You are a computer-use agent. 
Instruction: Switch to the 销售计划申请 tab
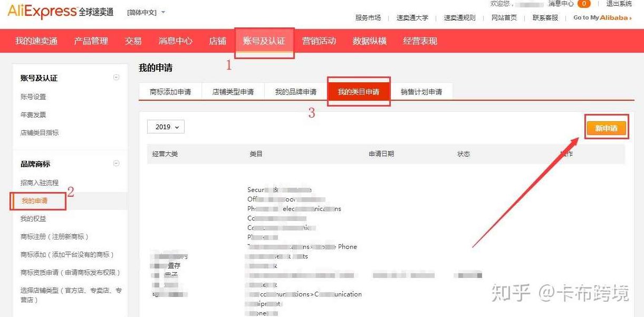coord(422,91)
